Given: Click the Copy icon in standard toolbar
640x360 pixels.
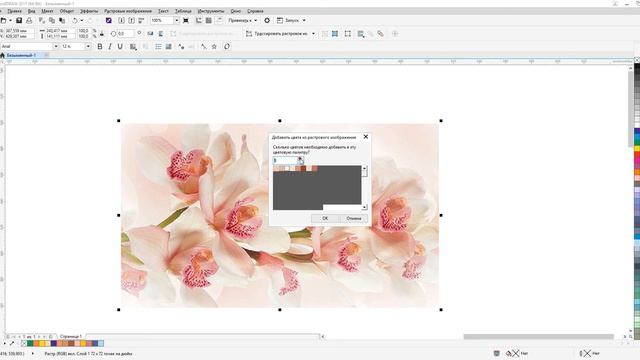Looking at the screenshot, I should (x=52, y=20).
